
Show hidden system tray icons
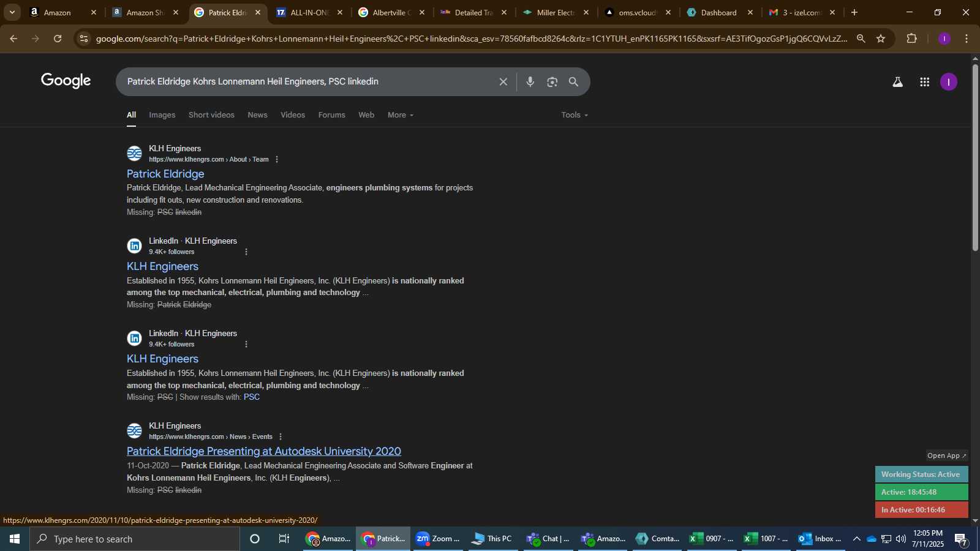click(x=856, y=539)
